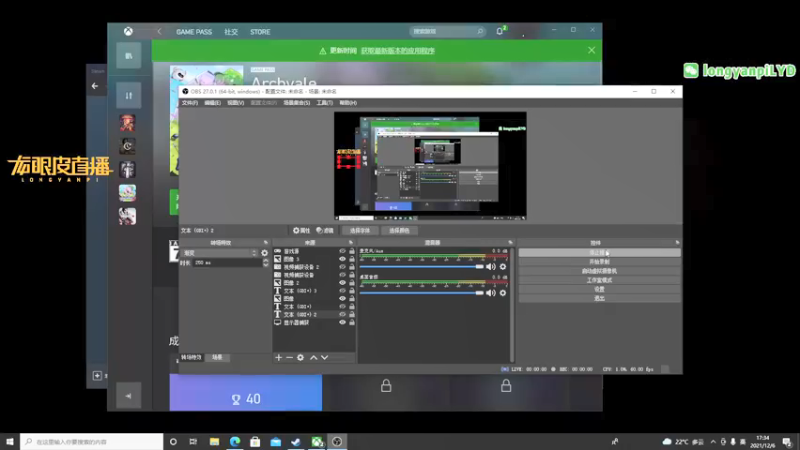Remove selected source with the minus icon

tap(289, 358)
